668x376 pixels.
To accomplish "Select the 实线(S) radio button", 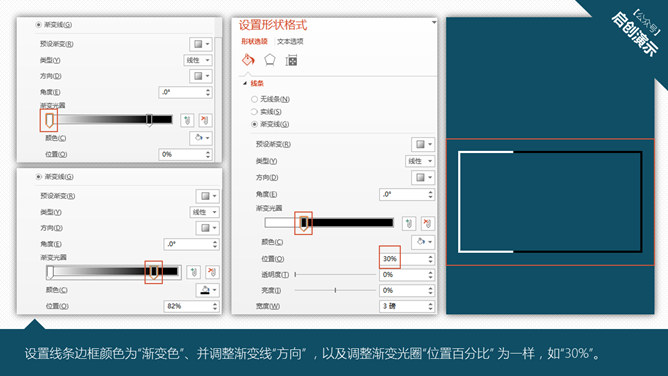I will click(254, 112).
